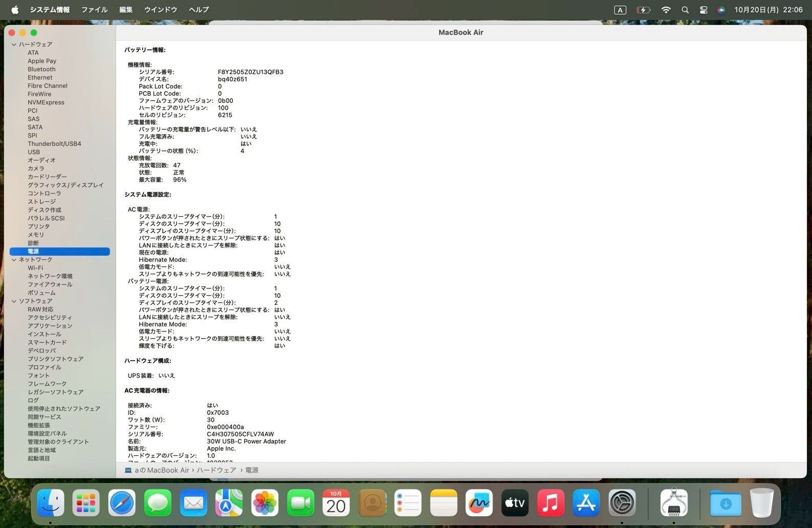
Task: Open the ウインドウ menu
Action: click(x=161, y=10)
